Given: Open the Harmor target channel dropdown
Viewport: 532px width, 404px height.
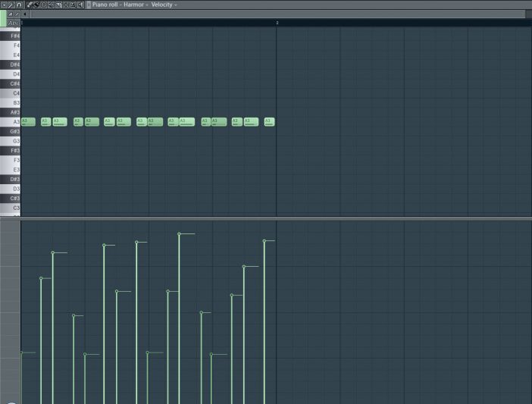Looking at the screenshot, I should click(136, 5).
